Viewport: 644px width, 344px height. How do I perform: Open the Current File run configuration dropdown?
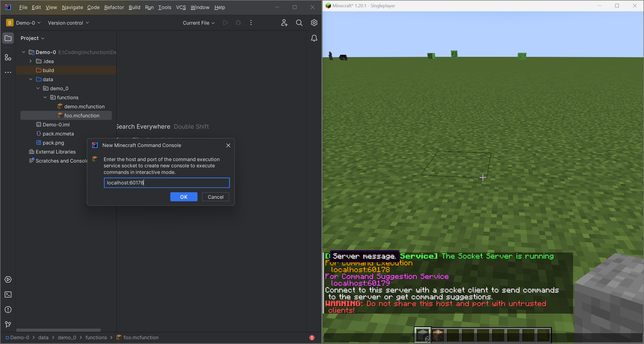(199, 23)
